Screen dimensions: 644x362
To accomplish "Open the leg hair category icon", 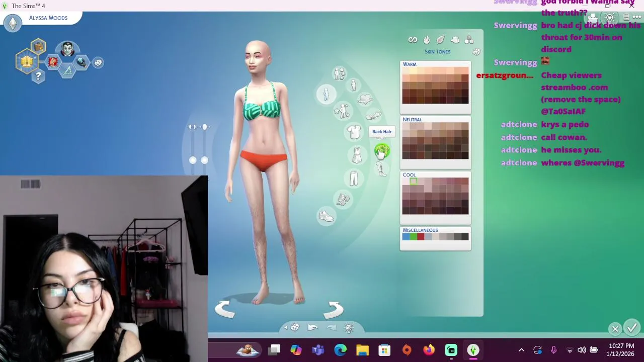I will coord(381,169).
